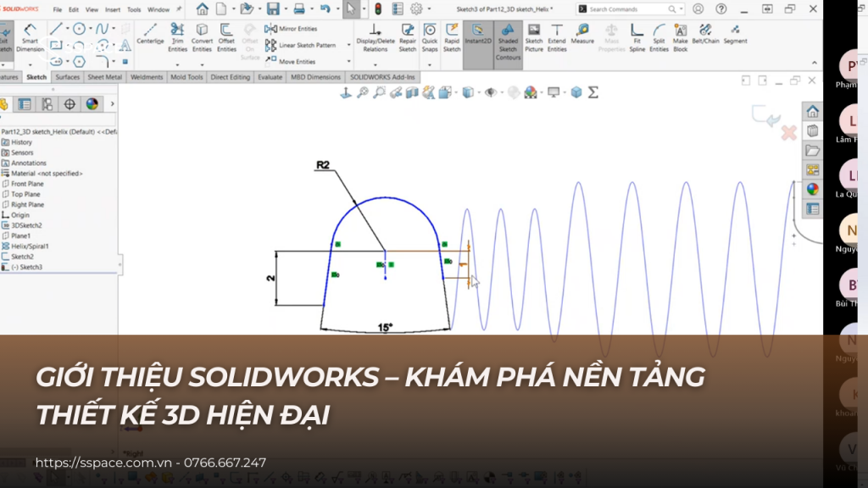Image resolution: width=868 pixels, height=488 pixels.
Task: Select the Smart Dimension tool
Action: [30, 37]
